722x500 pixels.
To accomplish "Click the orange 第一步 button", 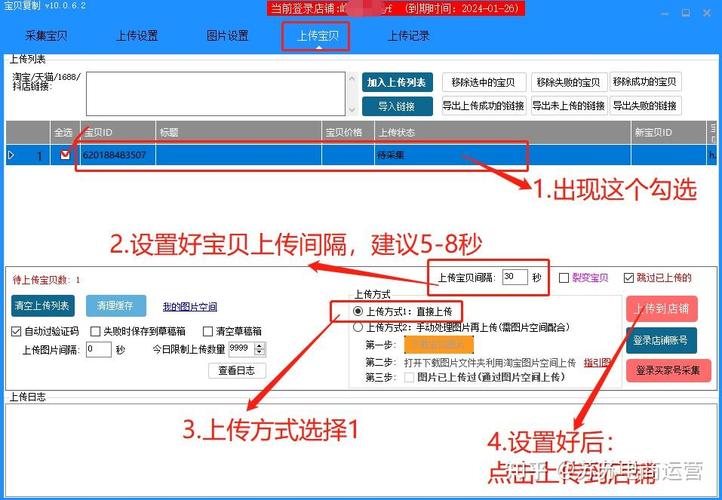I will coord(439,344).
